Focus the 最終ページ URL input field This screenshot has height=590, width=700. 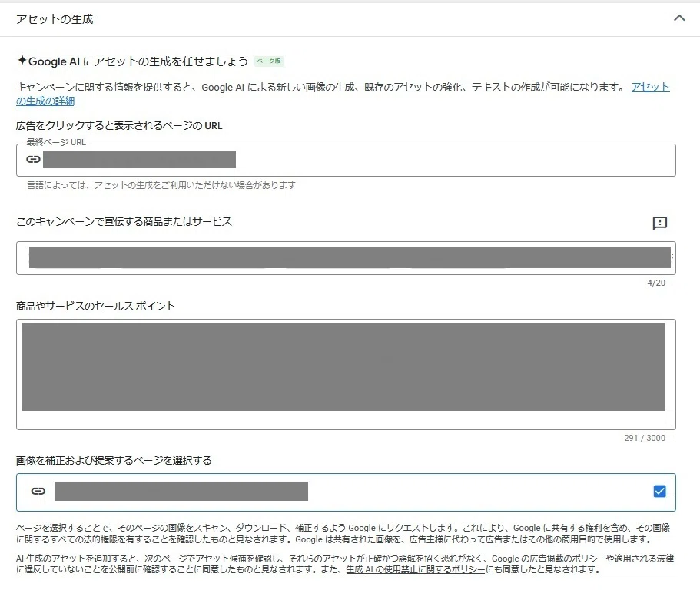click(346, 160)
